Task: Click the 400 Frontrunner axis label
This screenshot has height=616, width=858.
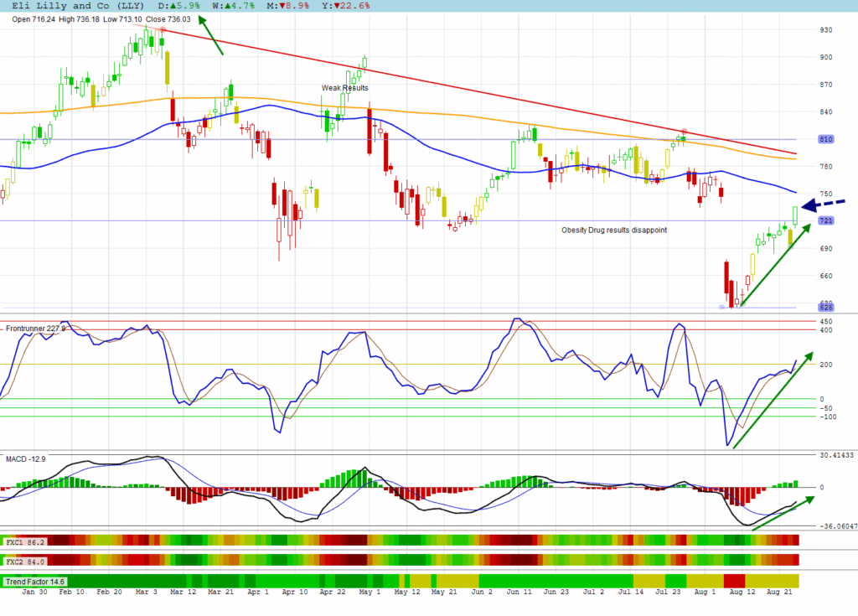Action: click(825, 330)
